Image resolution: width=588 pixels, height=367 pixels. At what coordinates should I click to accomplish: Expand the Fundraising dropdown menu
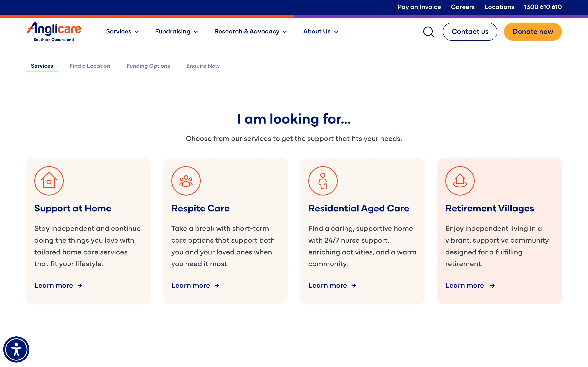[x=176, y=32]
